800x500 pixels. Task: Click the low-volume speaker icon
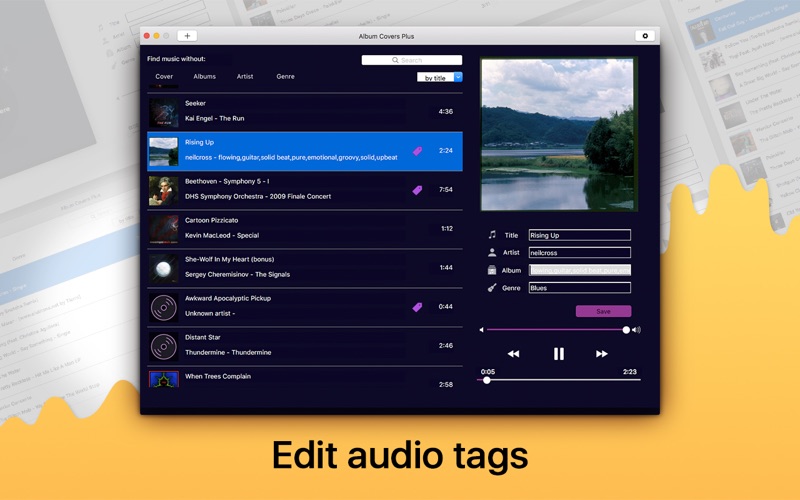click(481, 330)
